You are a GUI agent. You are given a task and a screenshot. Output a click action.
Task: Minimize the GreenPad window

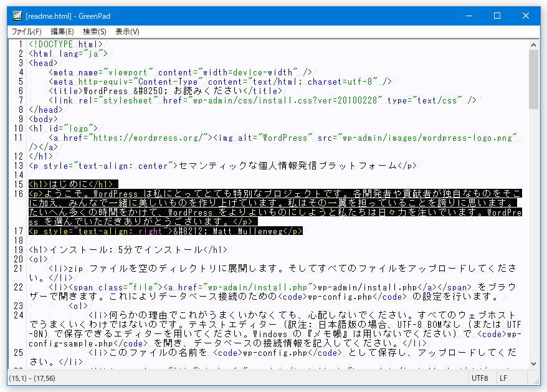coord(469,16)
